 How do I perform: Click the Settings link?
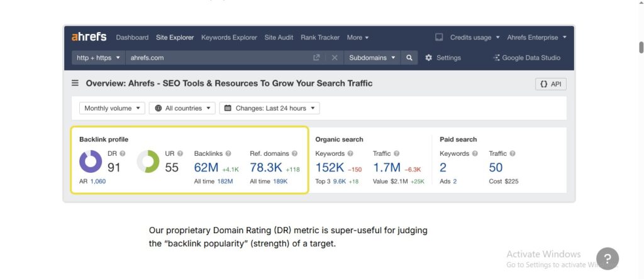[x=448, y=58]
